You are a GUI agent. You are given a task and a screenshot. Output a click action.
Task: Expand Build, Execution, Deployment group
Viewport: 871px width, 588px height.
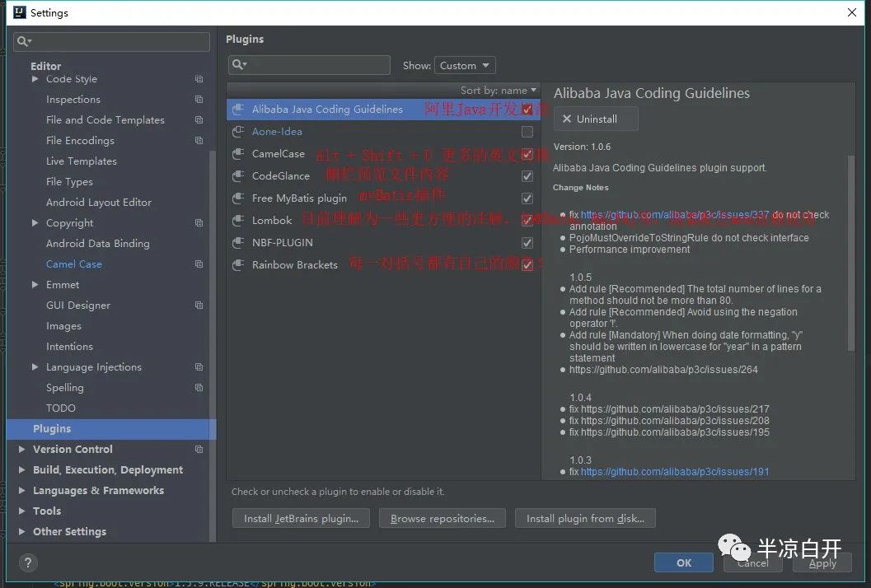pos(21,469)
